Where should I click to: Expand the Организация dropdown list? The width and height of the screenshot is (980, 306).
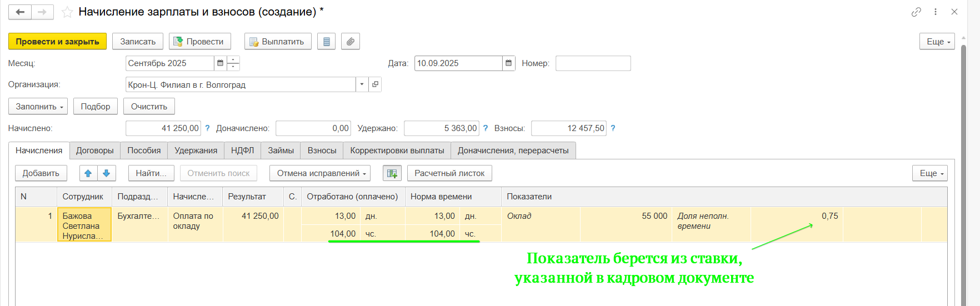coord(362,84)
